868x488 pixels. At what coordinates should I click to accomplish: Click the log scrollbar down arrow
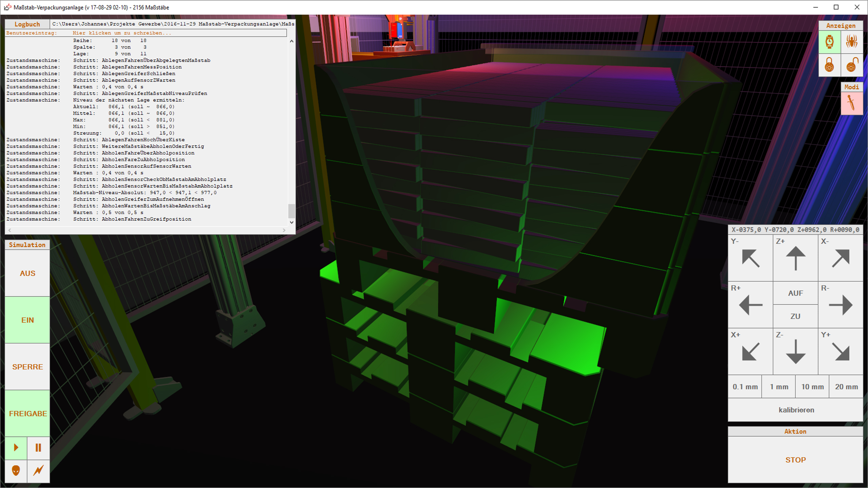click(292, 222)
